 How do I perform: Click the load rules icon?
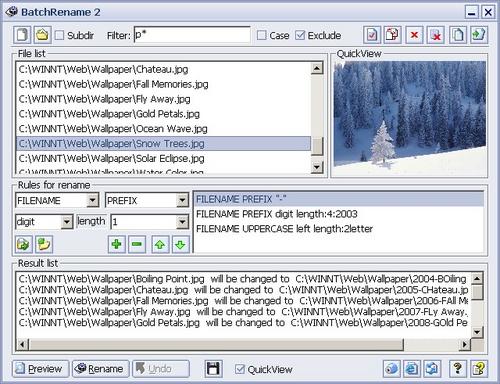coord(23,244)
